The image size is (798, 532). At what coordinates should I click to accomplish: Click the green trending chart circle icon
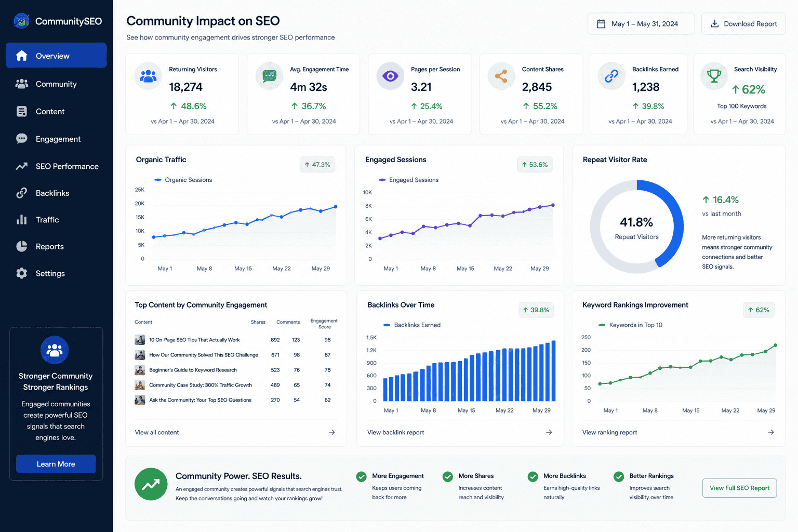click(x=151, y=484)
